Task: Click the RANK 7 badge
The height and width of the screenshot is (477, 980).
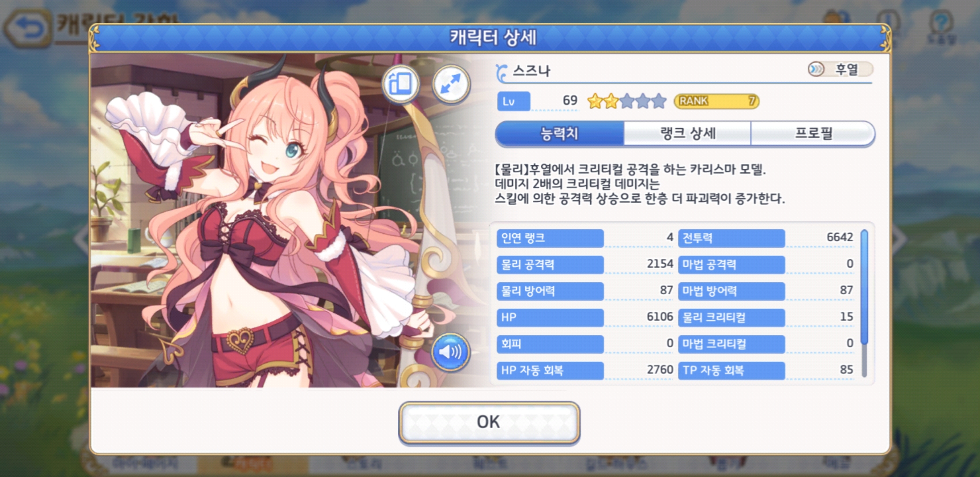Action: 716,101
